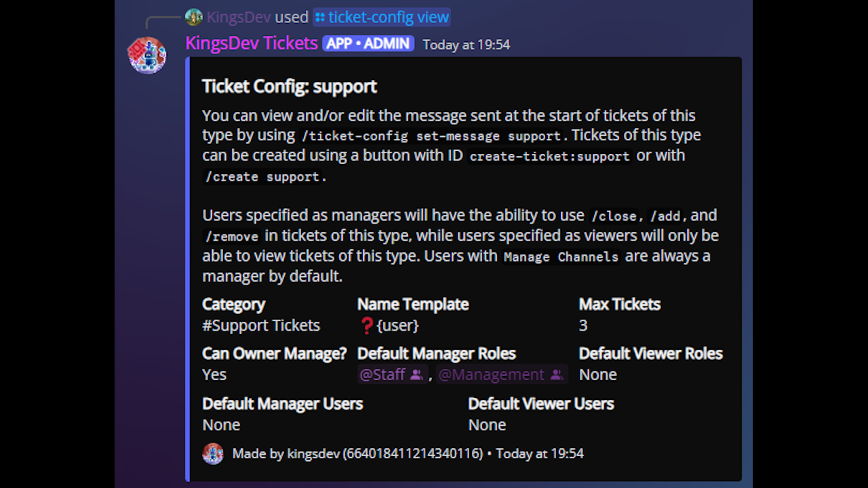The height and width of the screenshot is (488, 868).
Task: Click the embed title 'Ticket Config: support'
Action: 290,86
